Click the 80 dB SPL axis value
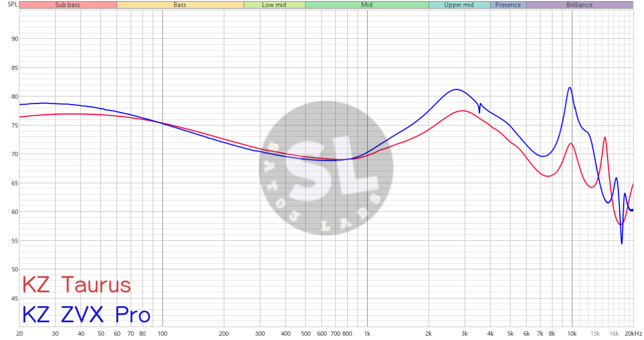This screenshot has height=340, width=644. [x=14, y=97]
